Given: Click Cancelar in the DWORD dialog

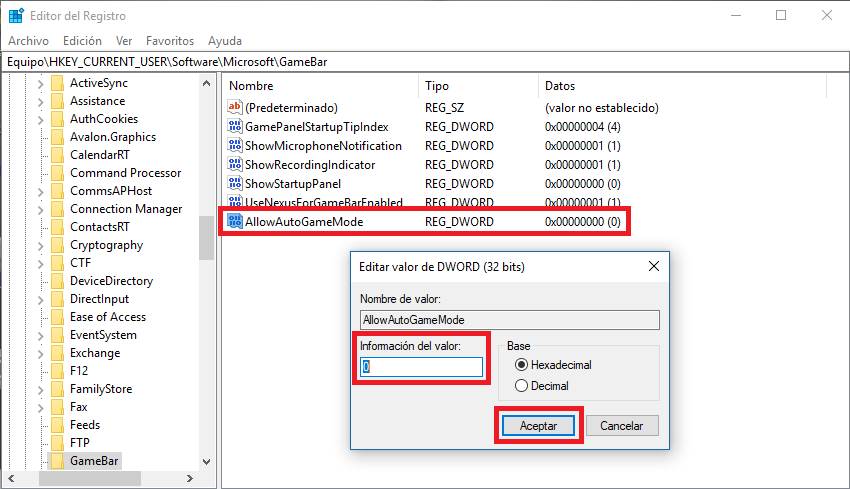Looking at the screenshot, I should (622, 426).
